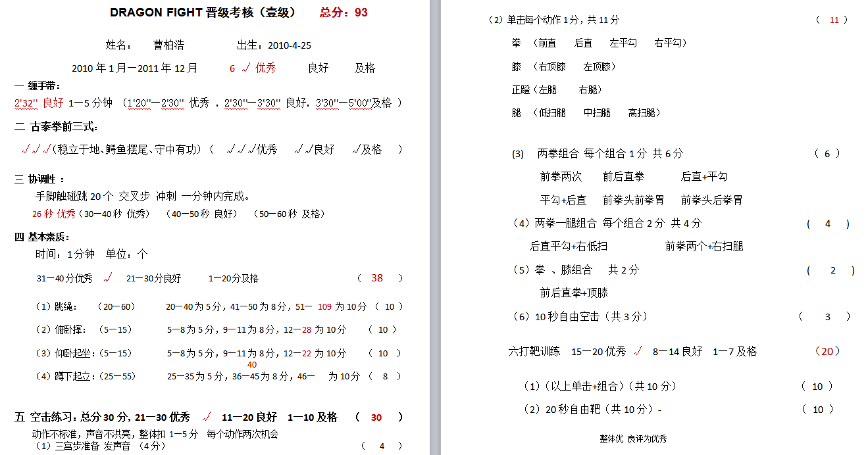Click the line '正蹬(左腿 右腿)'
This screenshot has height=455, width=868.
[x=557, y=89]
